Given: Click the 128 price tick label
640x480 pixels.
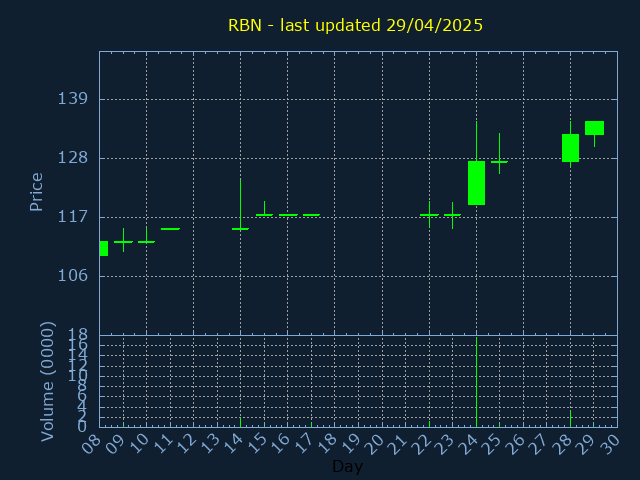Looking at the screenshot, I should tap(73, 158).
